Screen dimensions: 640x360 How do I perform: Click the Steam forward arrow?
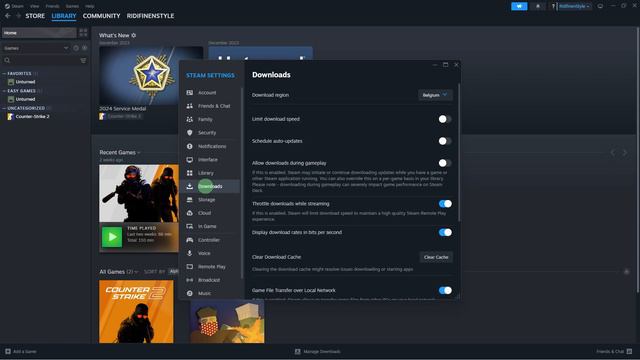pos(18,16)
